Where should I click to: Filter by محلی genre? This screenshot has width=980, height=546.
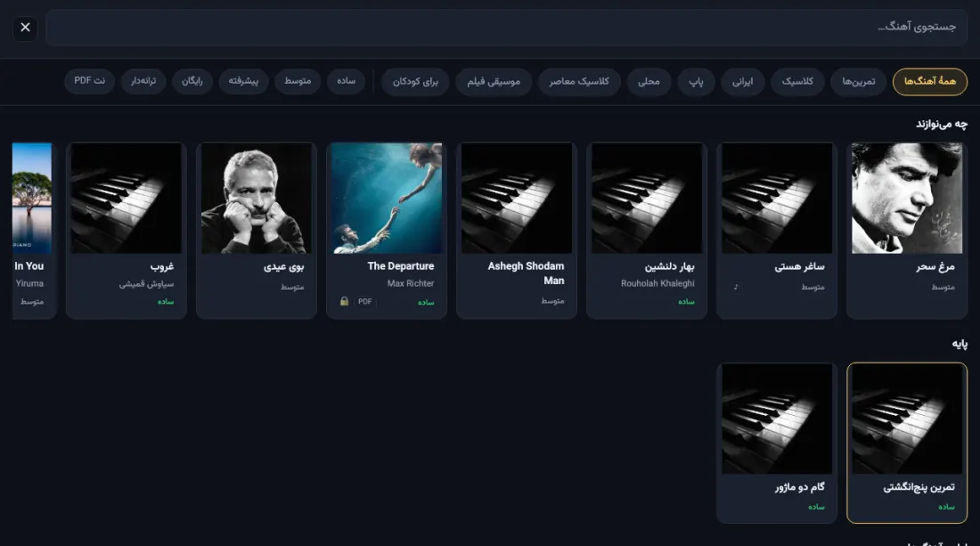649,82
